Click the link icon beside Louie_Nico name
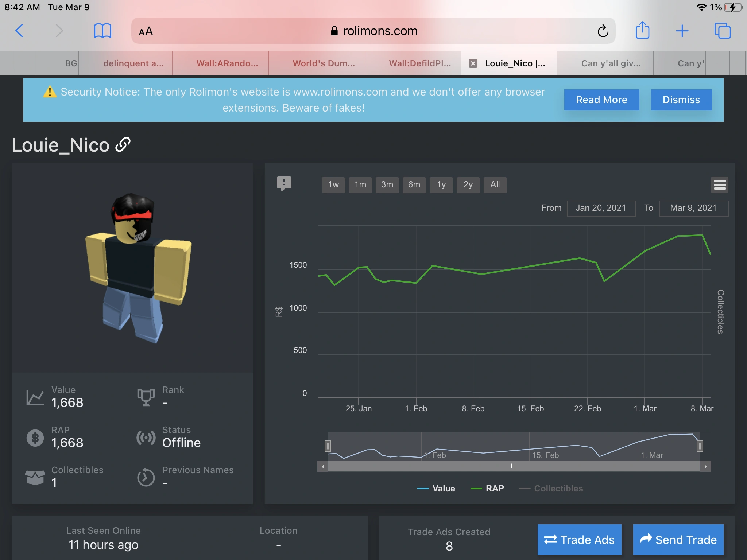Image resolution: width=747 pixels, height=560 pixels. click(123, 145)
